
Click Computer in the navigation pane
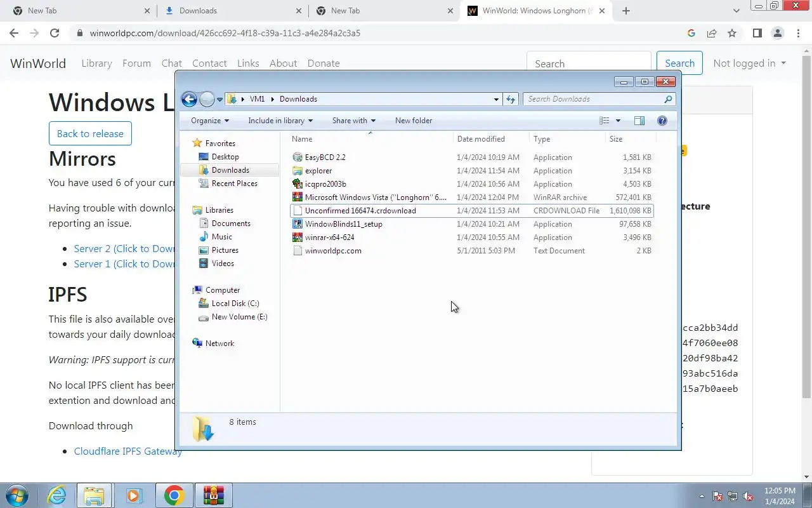point(223,290)
